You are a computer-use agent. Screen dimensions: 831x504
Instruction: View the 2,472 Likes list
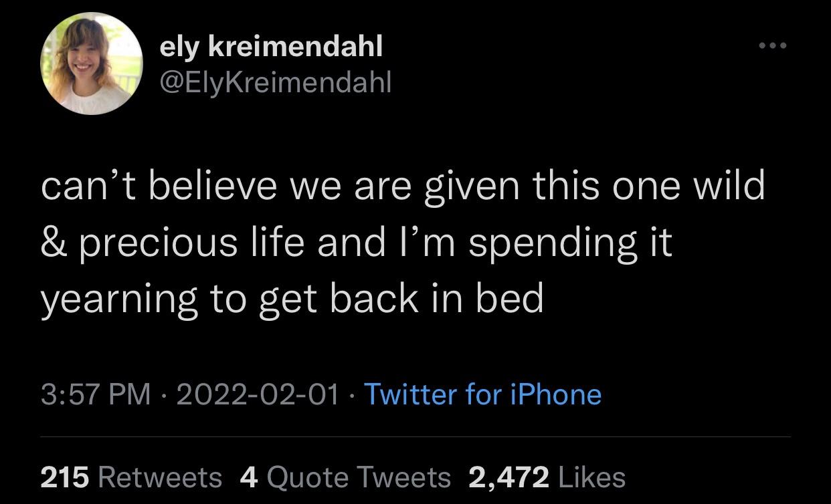pyautogui.click(x=547, y=477)
